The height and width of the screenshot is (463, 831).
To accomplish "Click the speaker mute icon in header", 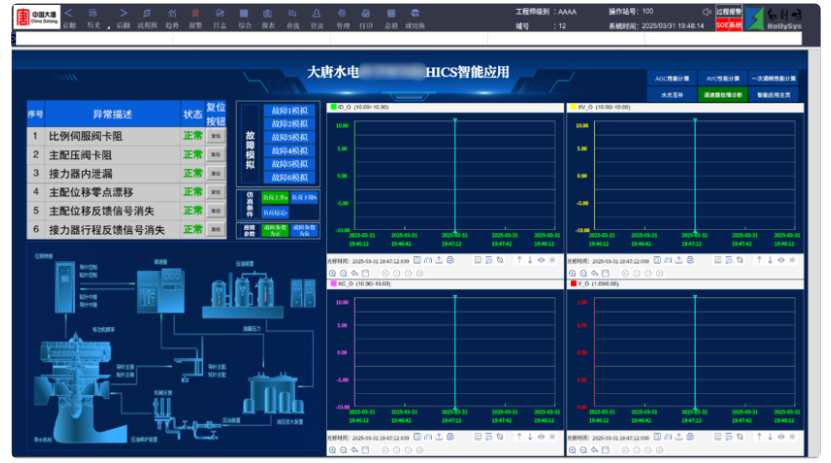I will point(706,12).
